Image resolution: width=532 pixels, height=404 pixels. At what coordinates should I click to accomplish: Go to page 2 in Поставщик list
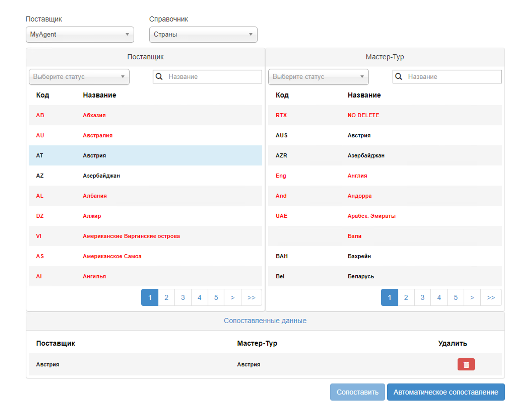[x=166, y=297]
